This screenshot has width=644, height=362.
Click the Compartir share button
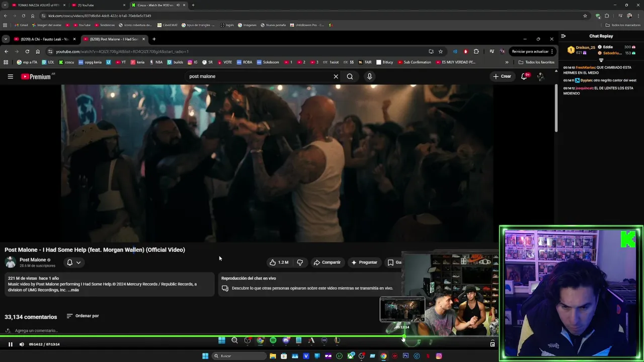(327, 262)
